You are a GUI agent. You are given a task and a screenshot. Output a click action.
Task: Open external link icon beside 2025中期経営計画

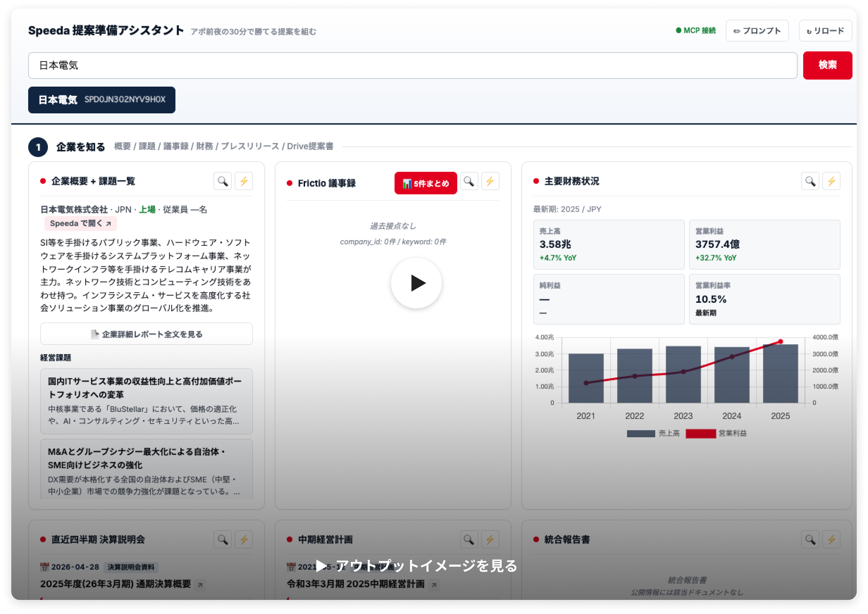tap(434, 585)
